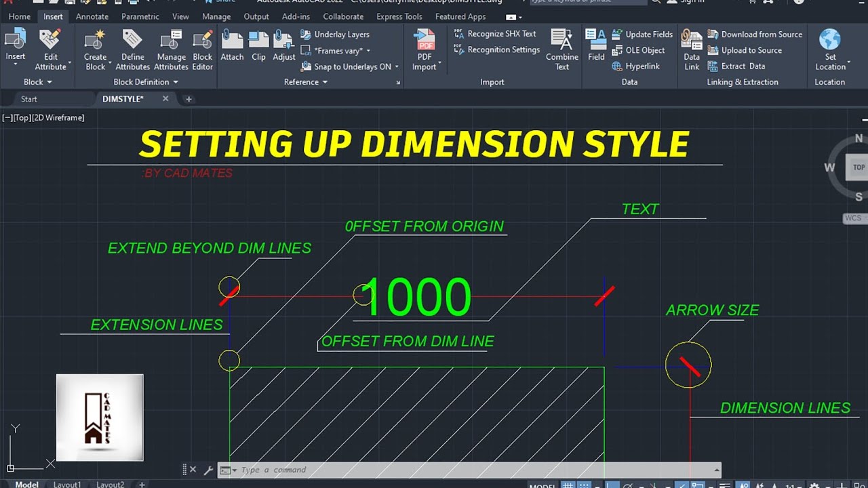Screen dimensions: 868x488
Task: Open the Manage ribbon tab
Action: tap(216, 16)
